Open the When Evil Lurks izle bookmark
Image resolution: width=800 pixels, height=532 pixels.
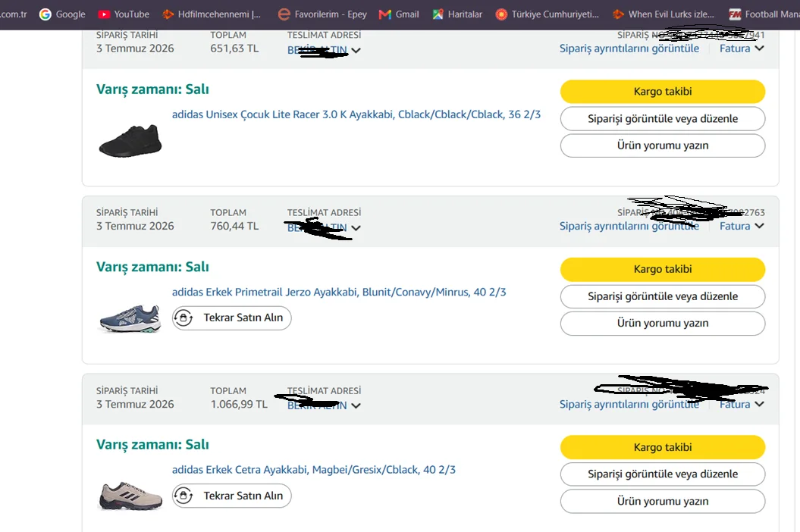(x=664, y=14)
